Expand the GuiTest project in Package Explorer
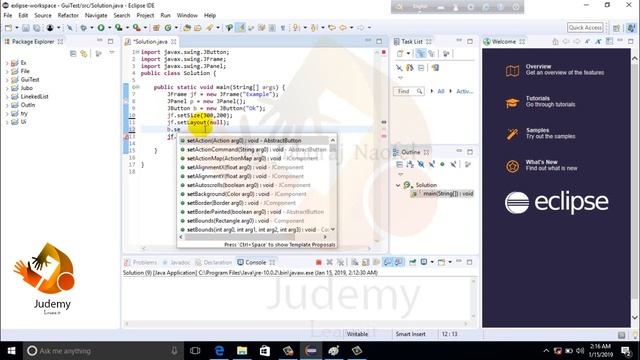640x360 pixels. (x=7, y=80)
